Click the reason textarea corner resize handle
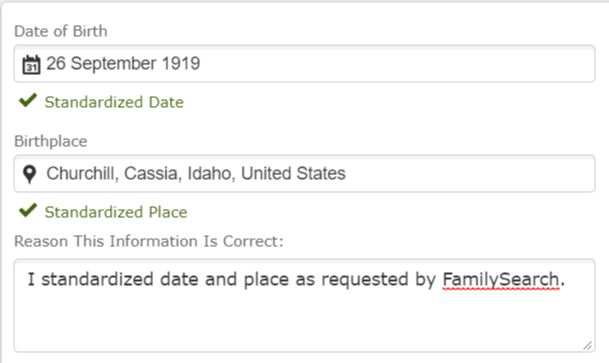The image size is (609, 363). pos(588,345)
